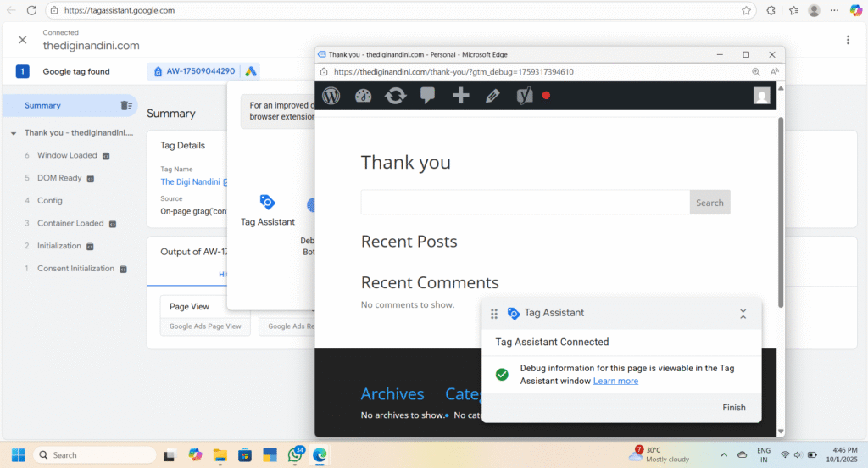
Task: Open the Yoast SEO icon in admin bar
Action: point(525,96)
